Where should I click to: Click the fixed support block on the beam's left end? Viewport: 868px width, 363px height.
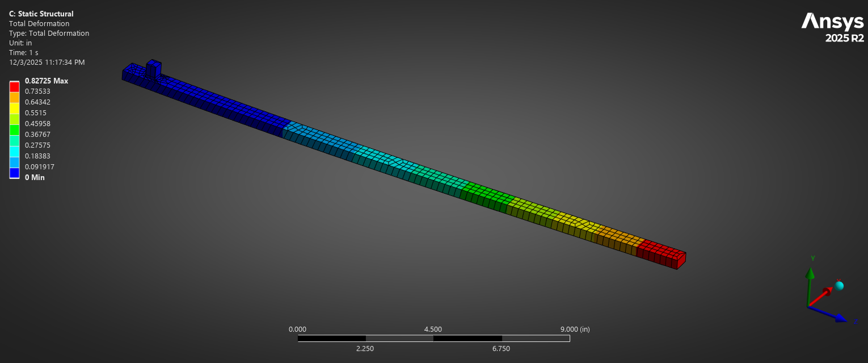point(154,68)
